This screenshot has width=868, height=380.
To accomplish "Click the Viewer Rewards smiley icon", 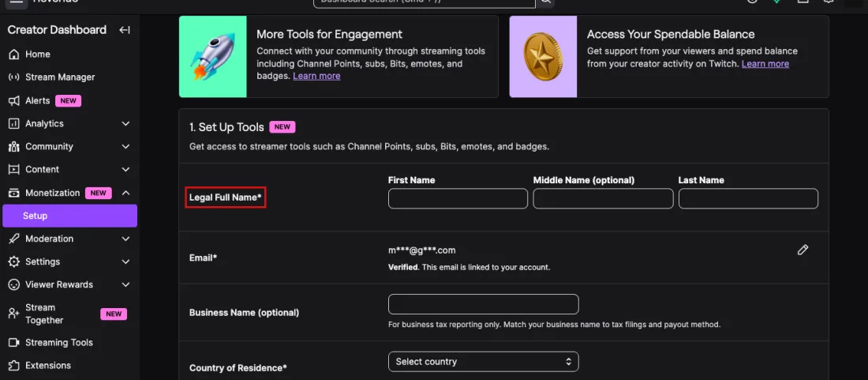I will click(x=14, y=284).
